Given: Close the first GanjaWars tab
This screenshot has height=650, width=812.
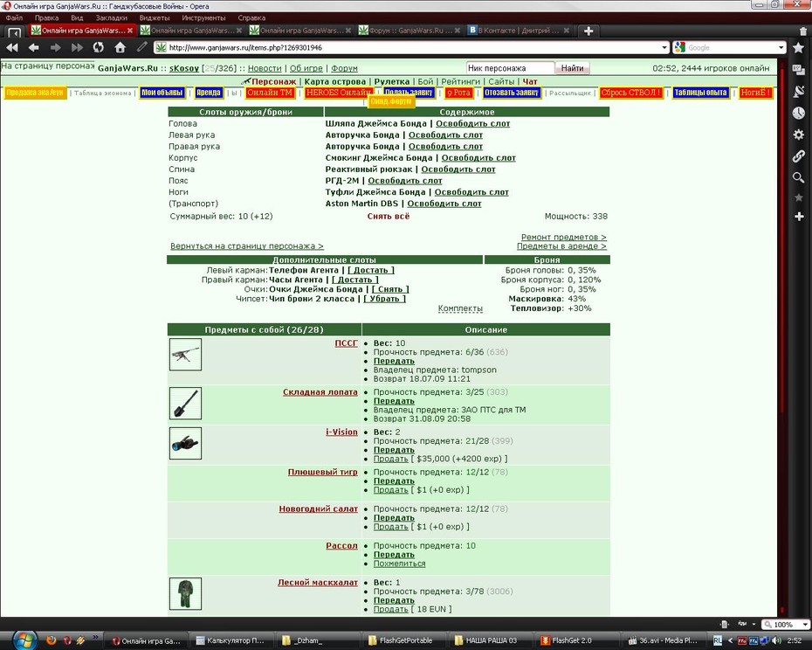Looking at the screenshot, I should pyautogui.click(x=130, y=31).
